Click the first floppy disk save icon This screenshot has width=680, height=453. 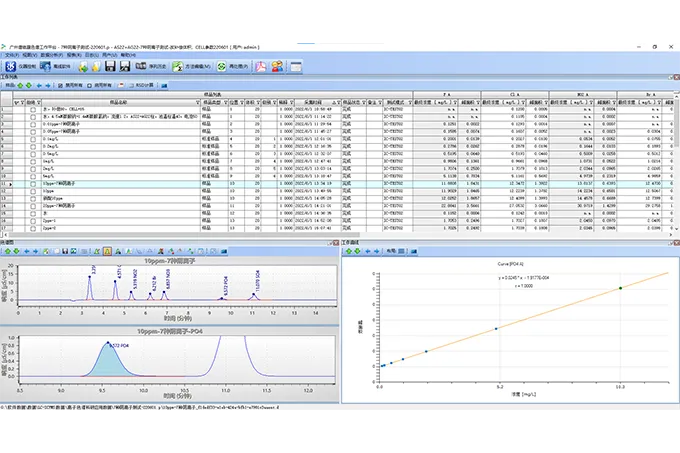[x=110, y=66]
